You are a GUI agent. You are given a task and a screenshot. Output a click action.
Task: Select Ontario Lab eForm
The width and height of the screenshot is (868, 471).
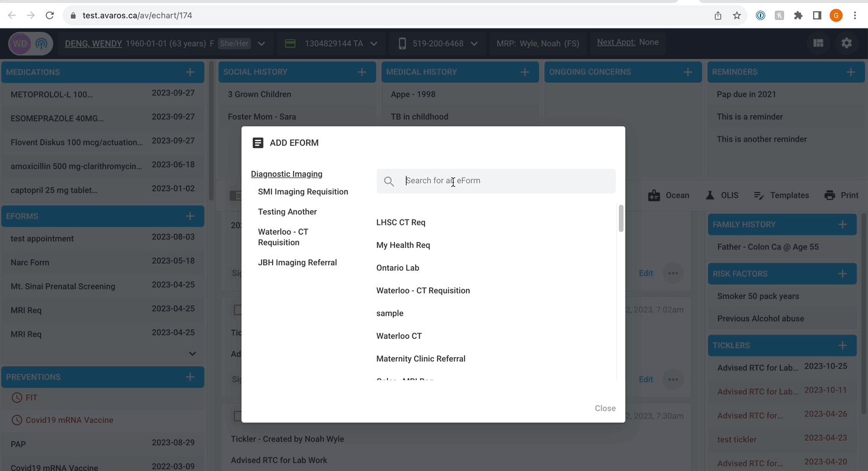coord(397,268)
